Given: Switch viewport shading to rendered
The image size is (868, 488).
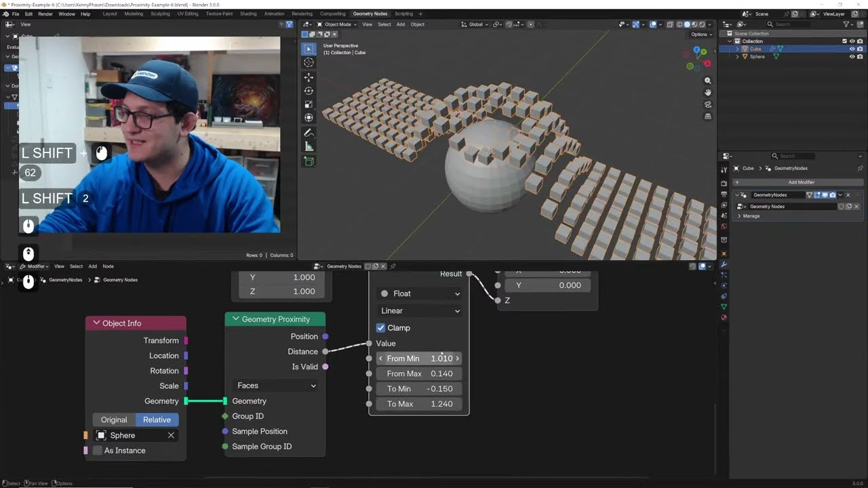Looking at the screenshot, I should point(701,24).
